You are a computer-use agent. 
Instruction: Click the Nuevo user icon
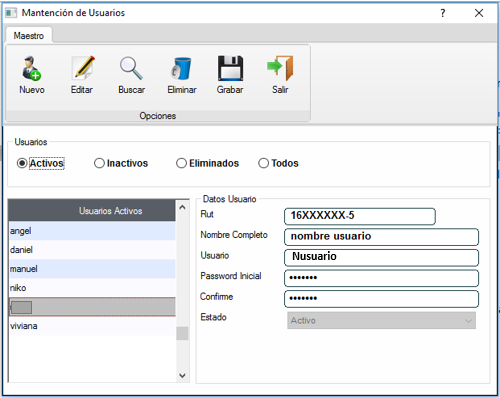31,68
